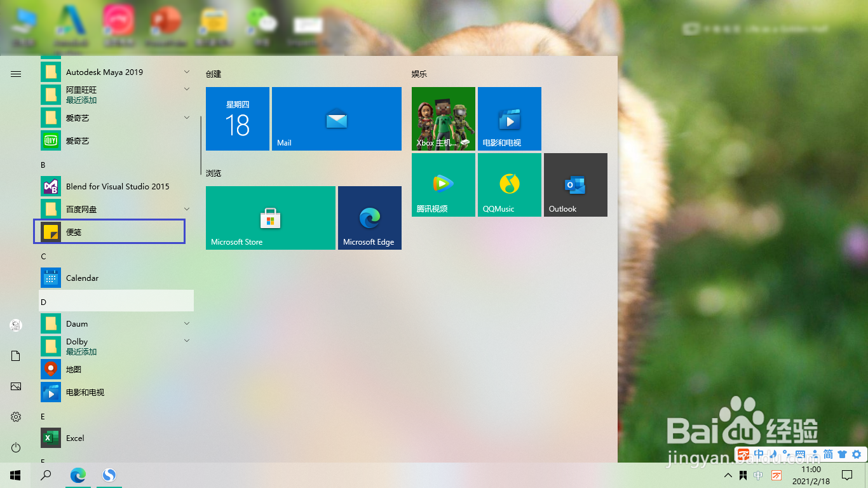Expand the 百度网盘 folder chevron
Viewport: 868px width, 488px height.
[x=187, y=209]
